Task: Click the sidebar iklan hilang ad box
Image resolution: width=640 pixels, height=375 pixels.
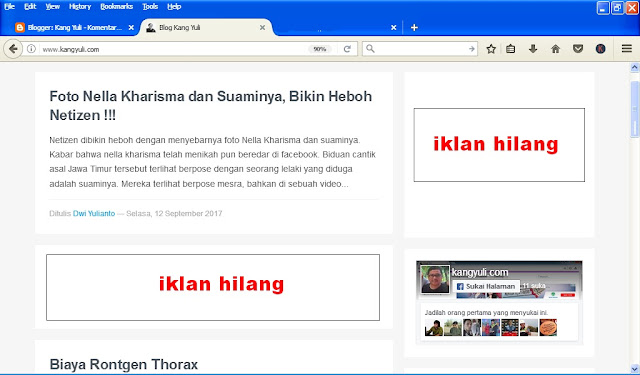Action: point(499,145)
